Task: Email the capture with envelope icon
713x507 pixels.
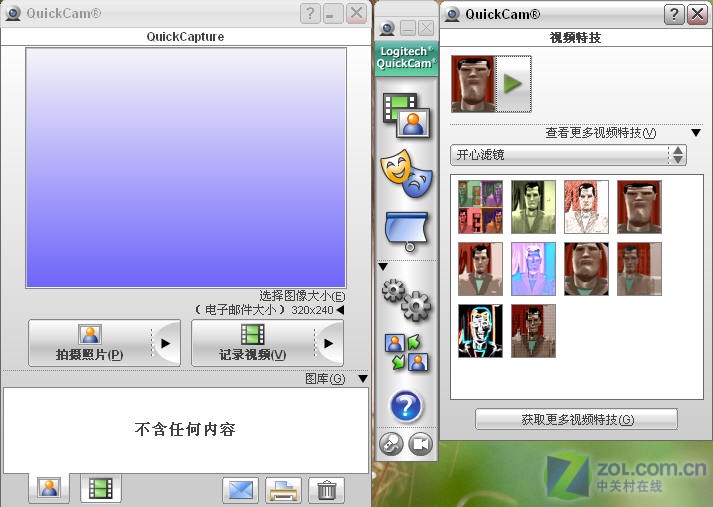Action: tap(241, 490)
